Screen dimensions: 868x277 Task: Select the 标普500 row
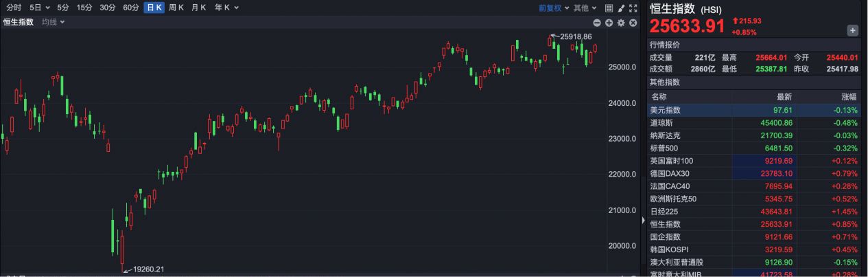[x=754, y=148]
